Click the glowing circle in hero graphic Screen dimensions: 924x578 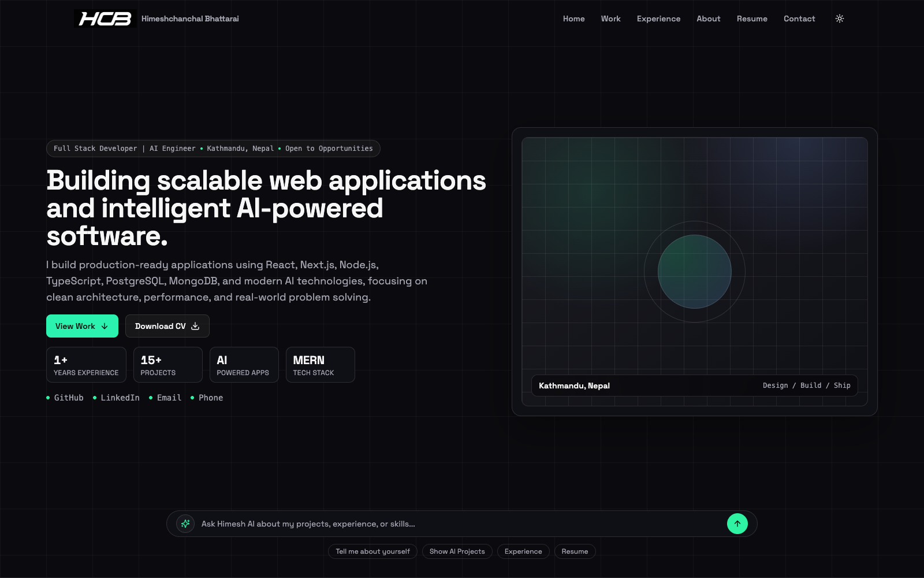pyautogui.click(x=695, y=272)
